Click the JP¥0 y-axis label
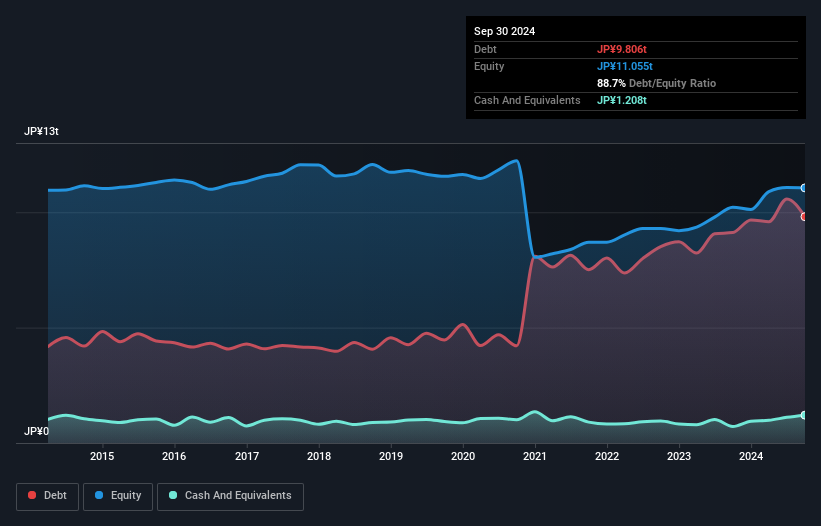Image resolution: width=821 pixels, height=526 pixels. click(36, 431)
